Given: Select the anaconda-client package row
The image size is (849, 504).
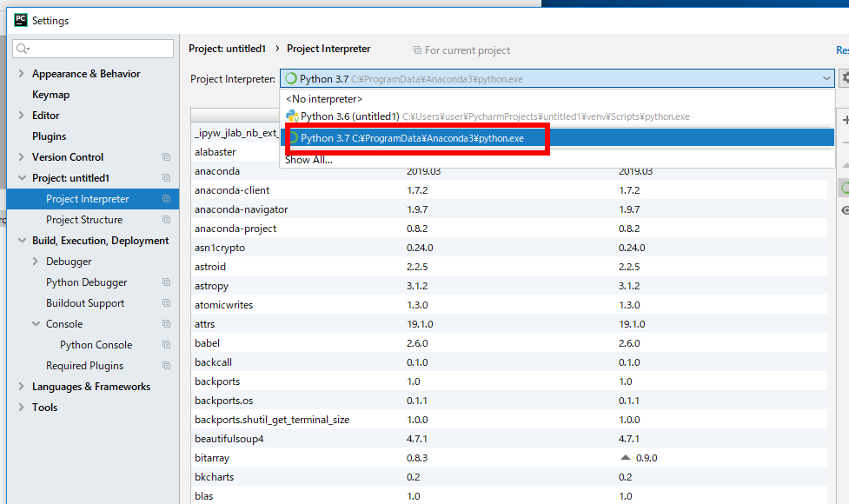Looking at the screenshot, I should coord(509,190).
